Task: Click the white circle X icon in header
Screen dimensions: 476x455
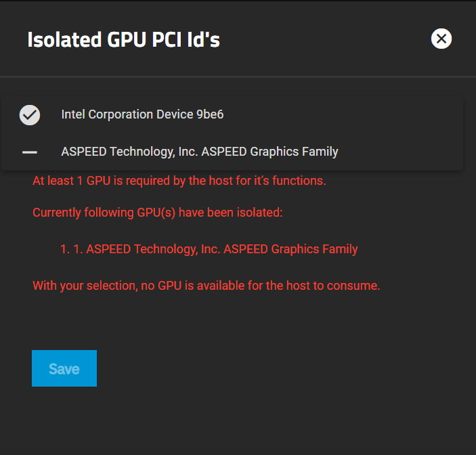Action: pos(441,39)
